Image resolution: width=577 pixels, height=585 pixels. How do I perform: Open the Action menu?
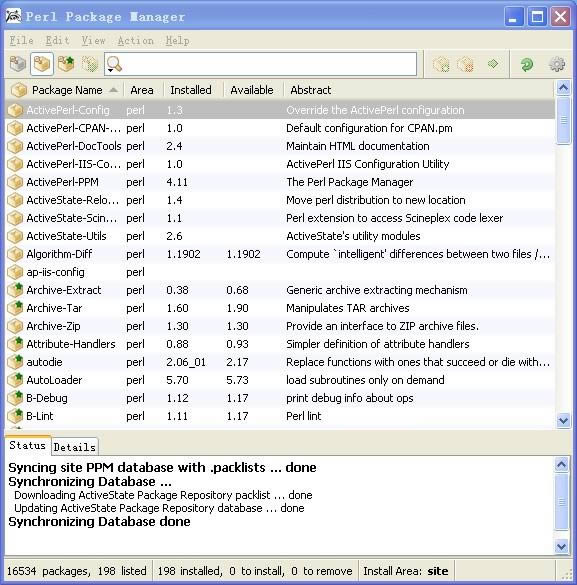(x=136, y=40)
